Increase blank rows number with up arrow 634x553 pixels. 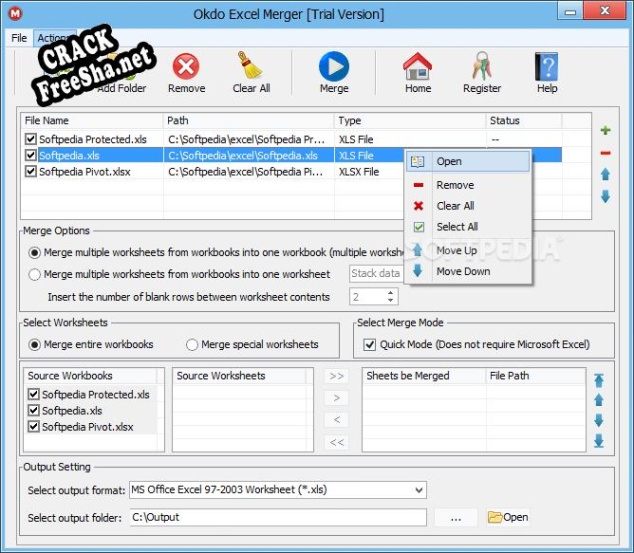pos(391,293)
